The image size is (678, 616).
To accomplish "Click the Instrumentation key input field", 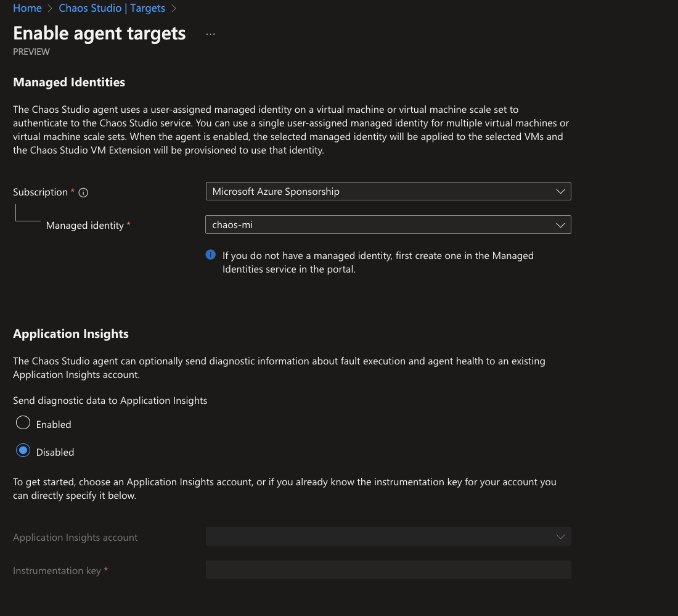I will tap(388, 570).
